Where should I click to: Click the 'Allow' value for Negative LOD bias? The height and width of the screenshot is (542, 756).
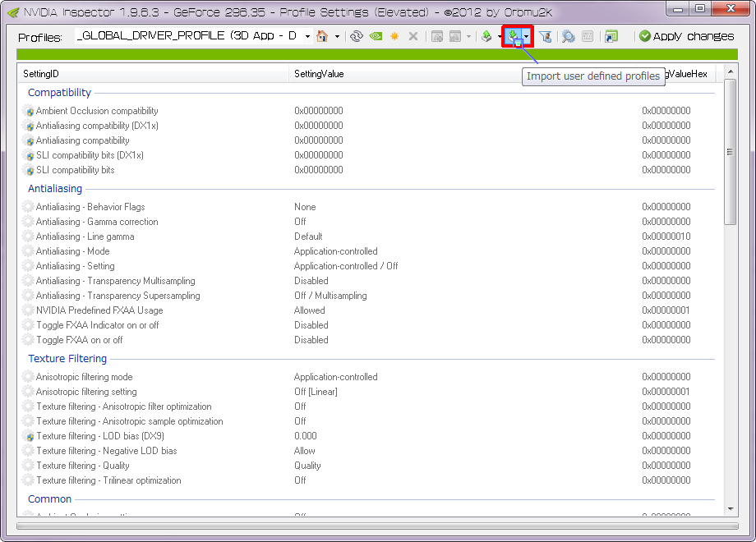tap(305, 451)
